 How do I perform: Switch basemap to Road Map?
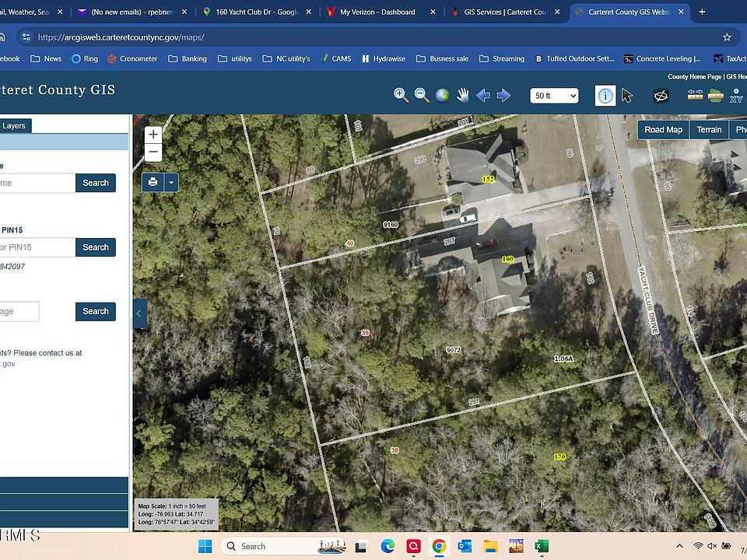click(663, 130)
